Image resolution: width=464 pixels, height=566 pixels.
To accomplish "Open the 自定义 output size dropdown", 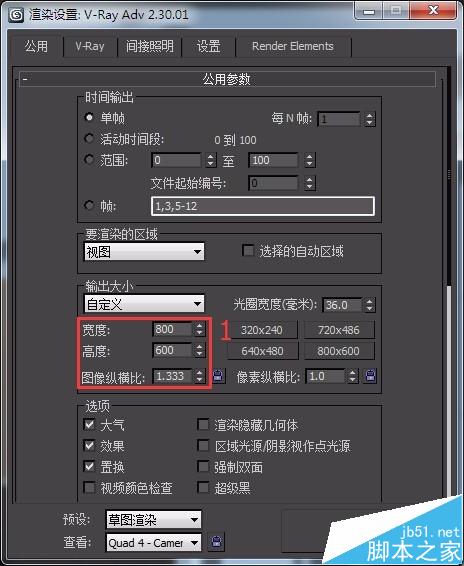I will coord(144,304).
